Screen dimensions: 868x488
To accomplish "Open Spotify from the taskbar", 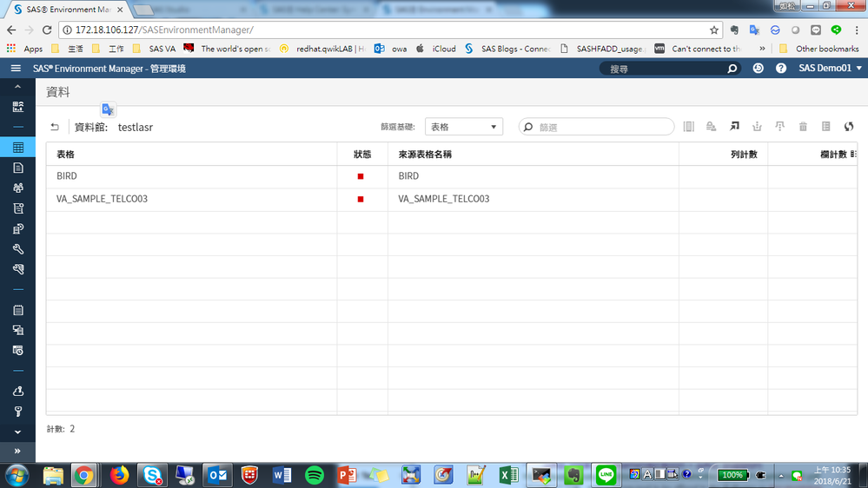I will point(315,475).
